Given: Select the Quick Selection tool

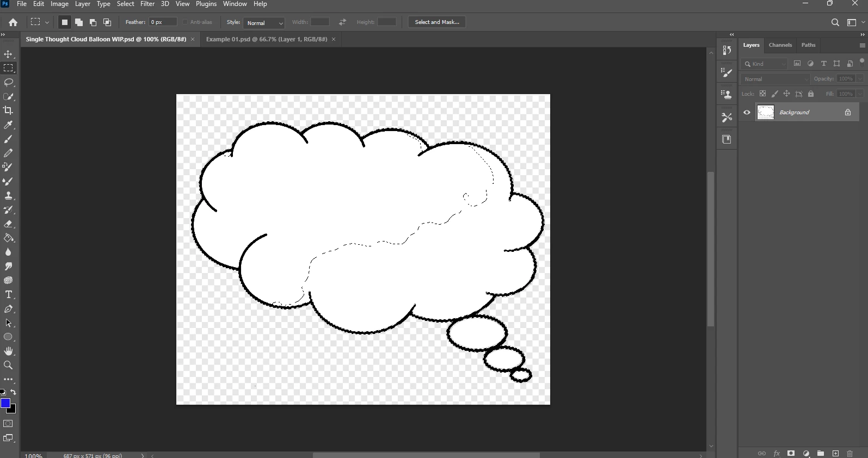Looking at the screenshot, I should coord(8,96).
